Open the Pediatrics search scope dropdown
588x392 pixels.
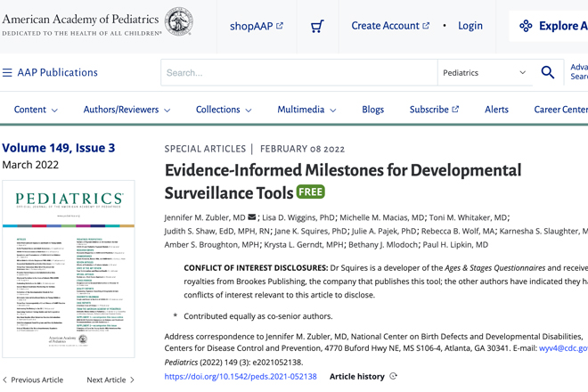[x=485, y=73]
